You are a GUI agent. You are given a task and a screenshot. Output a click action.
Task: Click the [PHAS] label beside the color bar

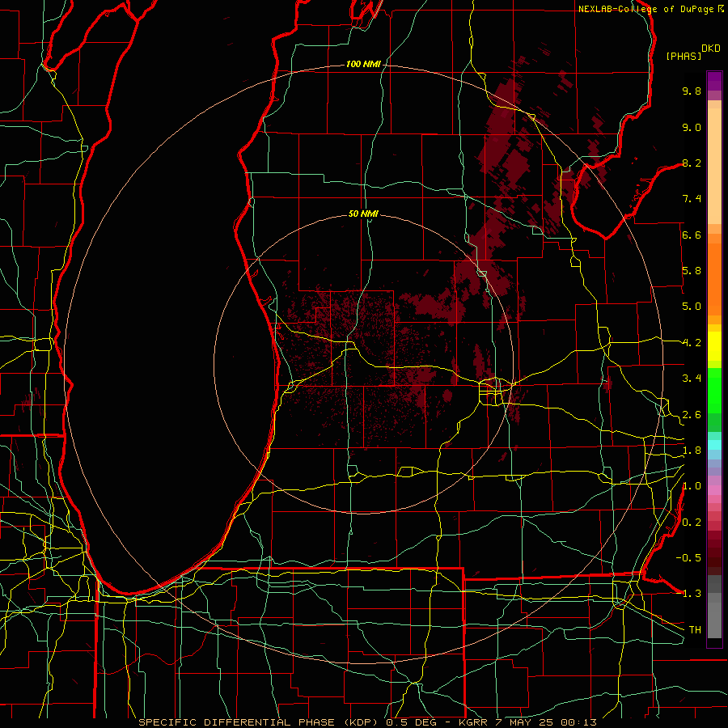pos(684,56)
